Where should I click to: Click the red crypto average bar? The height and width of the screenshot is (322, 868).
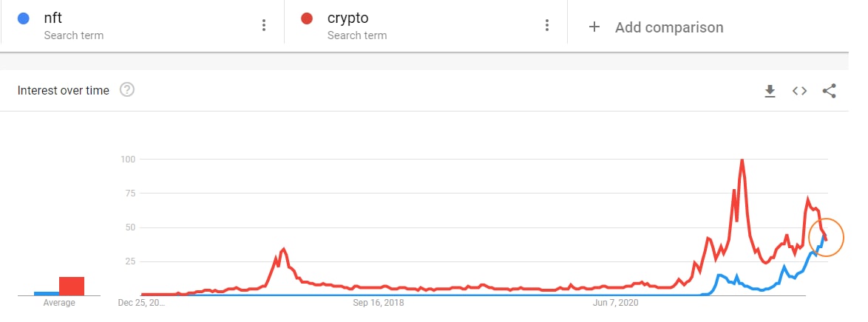point(72,285)
